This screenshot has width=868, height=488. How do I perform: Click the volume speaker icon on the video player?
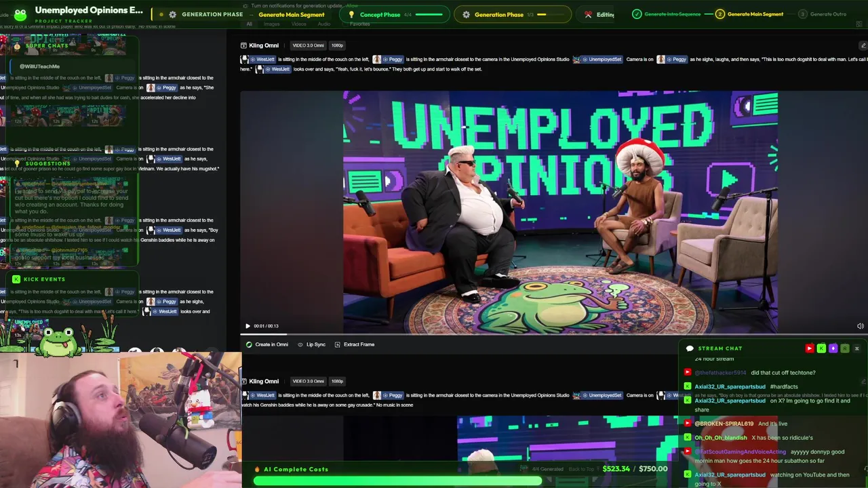click(861, 326)
